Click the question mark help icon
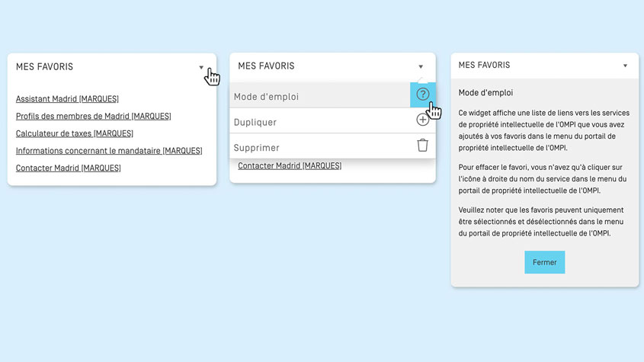This screenshot has width=644, height=362. coord(422,95)
